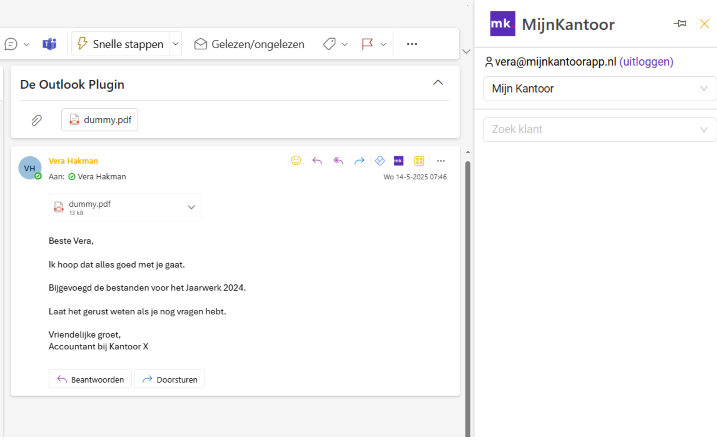717x443 pixels.
Task: Click the reply all icon
Action: (x=338, y=161)
